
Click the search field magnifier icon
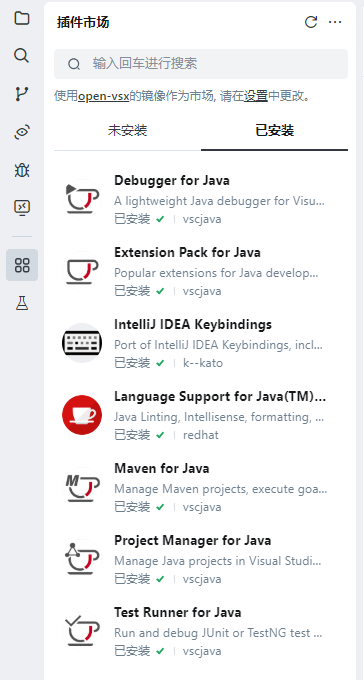pyautogui.click(x=74, y=64)
